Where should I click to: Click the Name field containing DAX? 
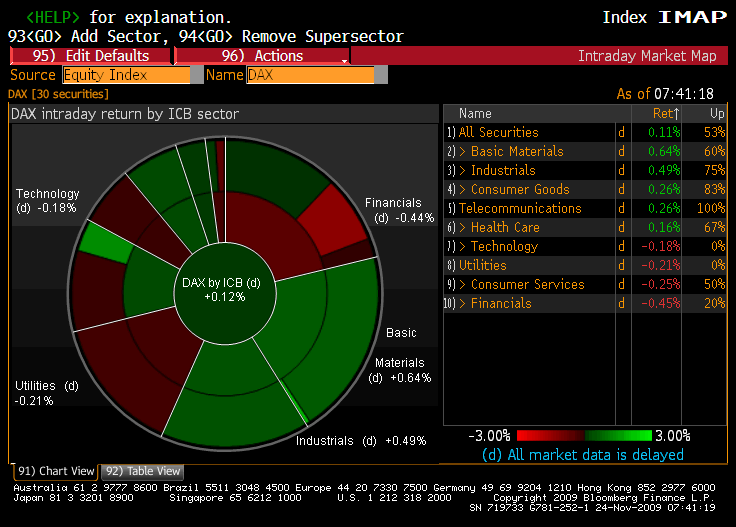(x=310, y=75)
